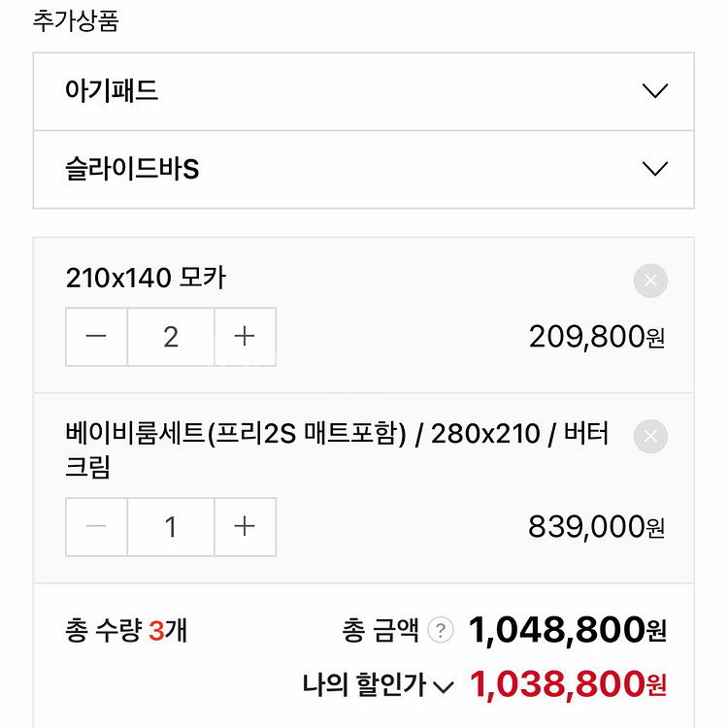The image size is (728, 728).
Task: Open the 아기패드 add-on dropdown
Action: 364,91
